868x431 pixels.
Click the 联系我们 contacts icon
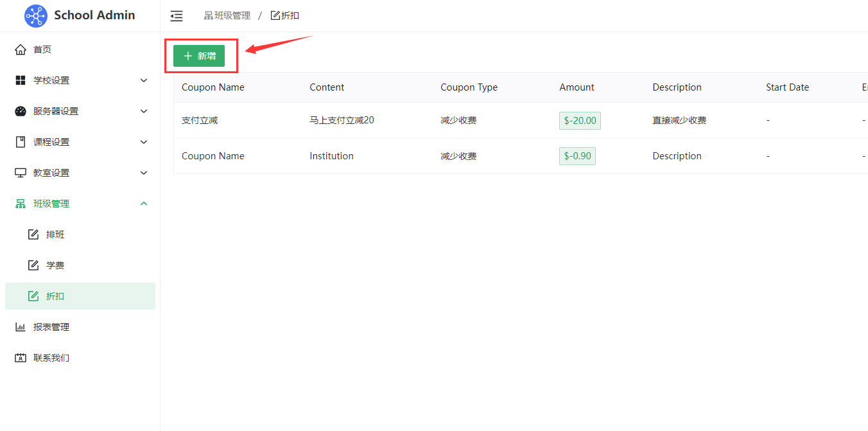(21, 358)
